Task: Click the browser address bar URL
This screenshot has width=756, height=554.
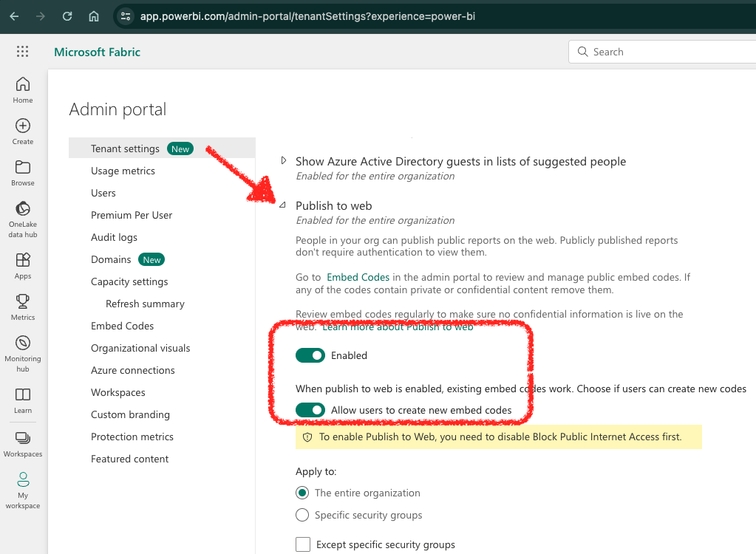Action: tap(307, 16)
